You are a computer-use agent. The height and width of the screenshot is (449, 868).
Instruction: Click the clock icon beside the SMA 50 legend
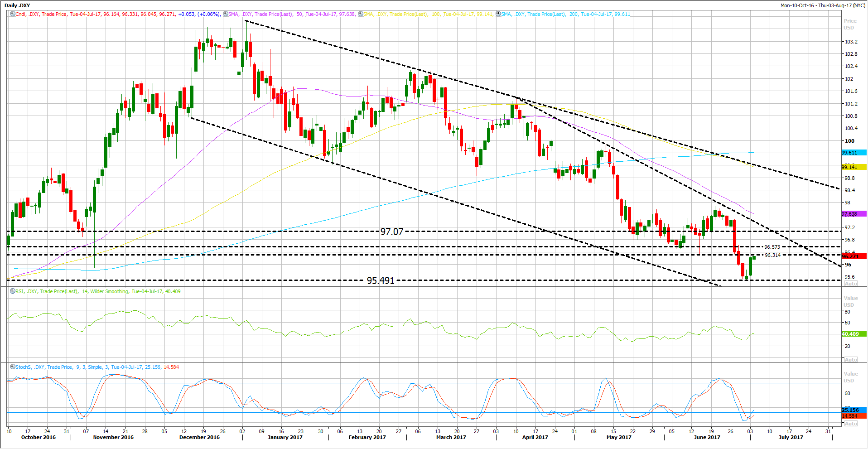(x=225, y=14)
